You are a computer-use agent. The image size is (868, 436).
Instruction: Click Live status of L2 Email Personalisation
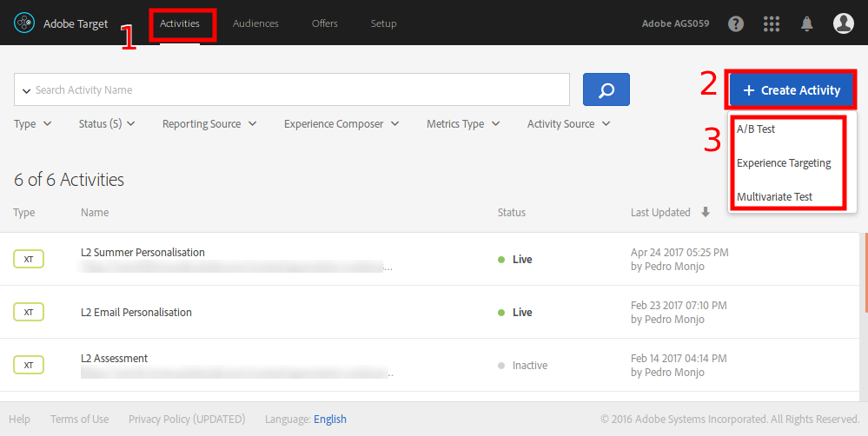(x=515, y=313)
